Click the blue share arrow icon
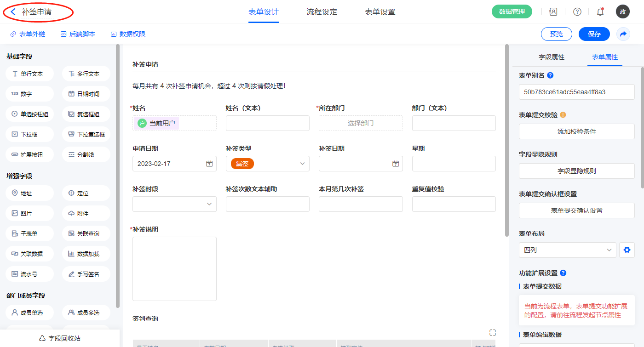This screenshot has width=644, height=347. tap(623, 34)
